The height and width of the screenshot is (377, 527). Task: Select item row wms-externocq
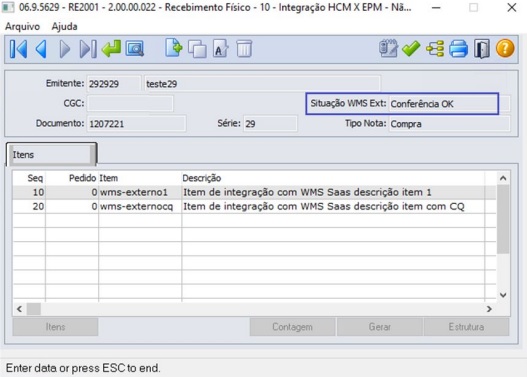coord(254,206)
